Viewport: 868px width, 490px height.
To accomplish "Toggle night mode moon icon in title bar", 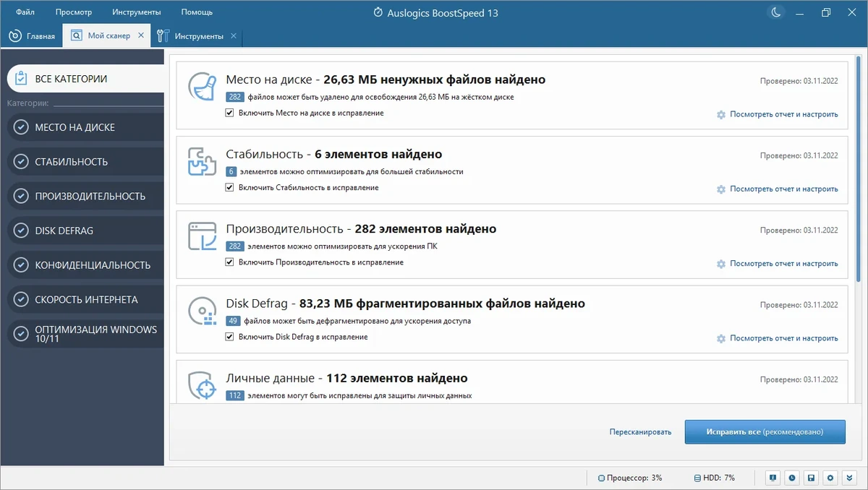I will coord(775,12).
